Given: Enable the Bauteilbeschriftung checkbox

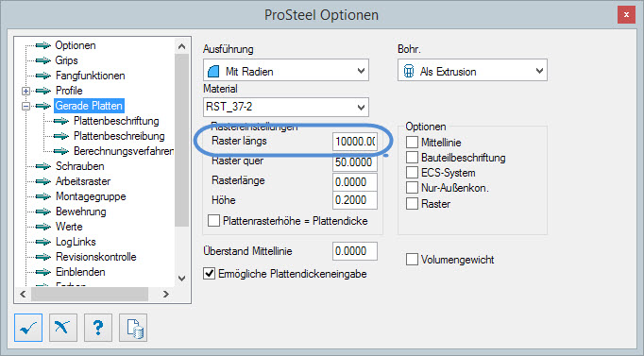Looking at the screenshot, I should pyautogui.click(x=412, y=158).
